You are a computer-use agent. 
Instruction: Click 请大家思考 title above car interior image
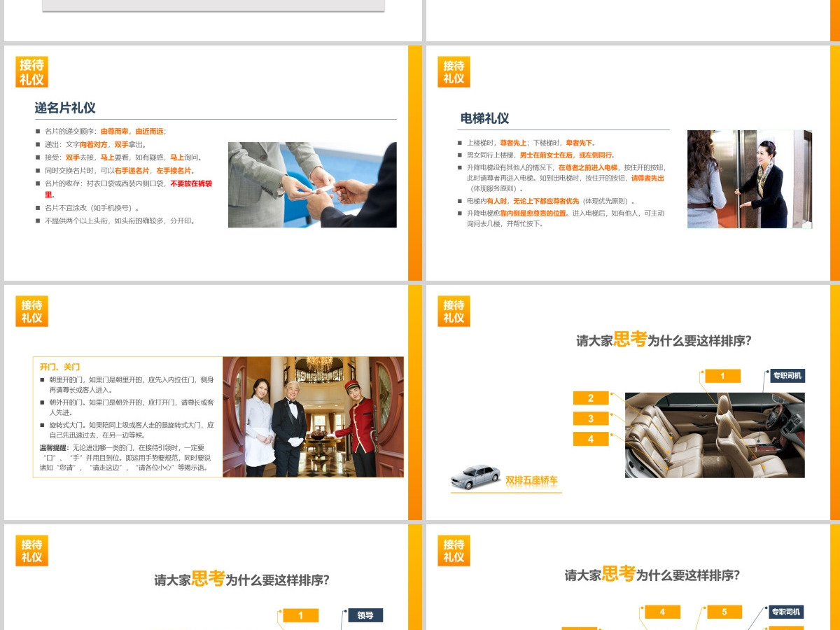(664, 340)
